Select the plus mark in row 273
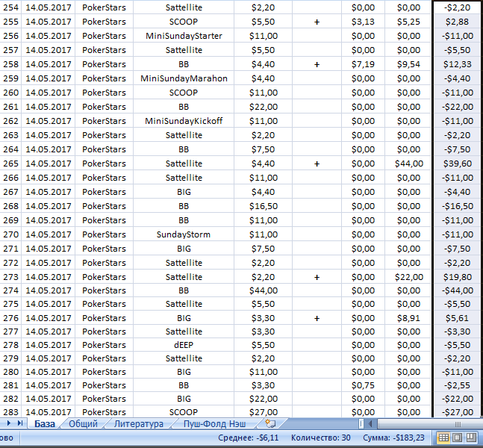 (x=317, y=277)
